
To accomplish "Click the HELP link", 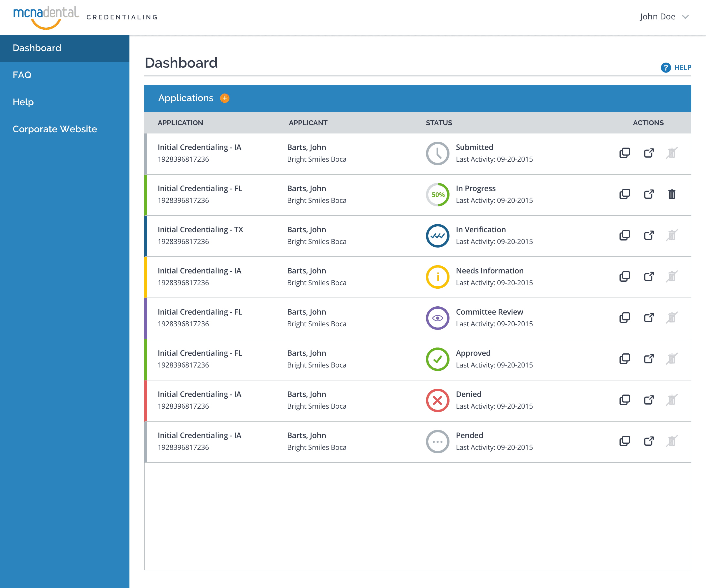I will click(x=682, y=68).
